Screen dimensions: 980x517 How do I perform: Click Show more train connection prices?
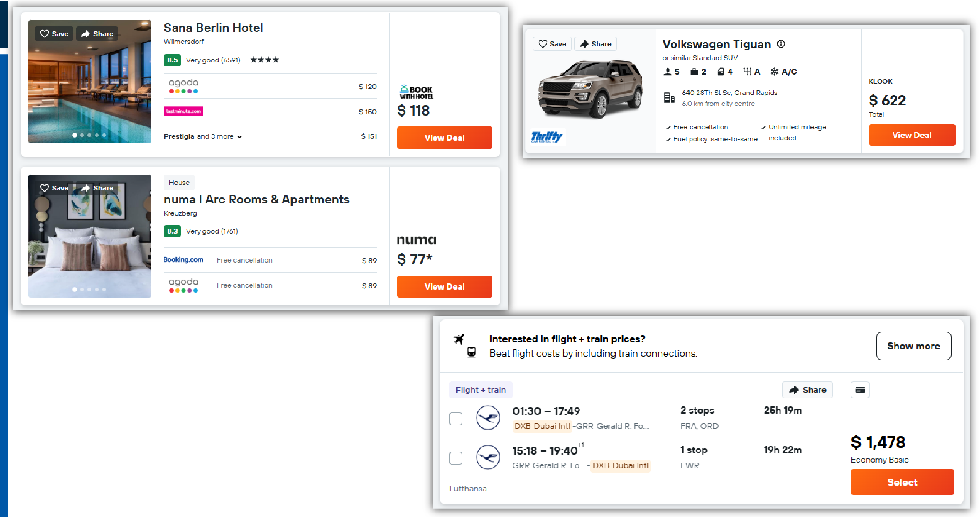[x=913, y=346]
